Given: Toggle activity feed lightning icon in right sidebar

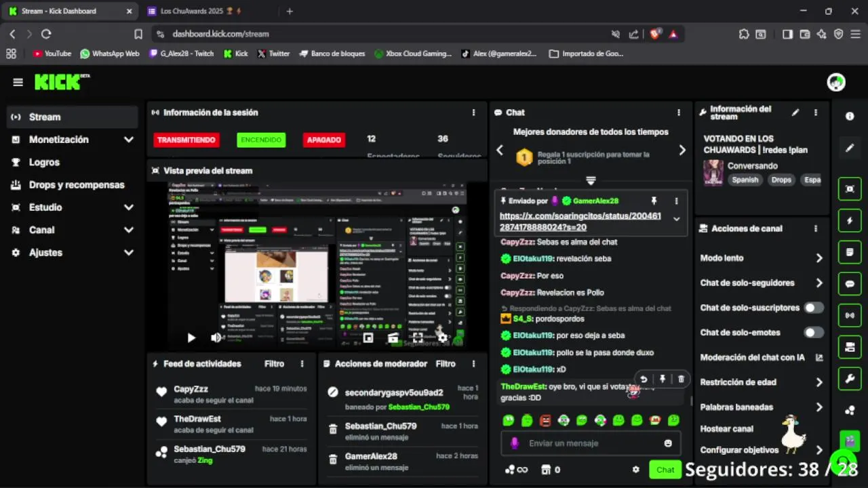Looking at the screenshot, I should [x=850, y=220].
